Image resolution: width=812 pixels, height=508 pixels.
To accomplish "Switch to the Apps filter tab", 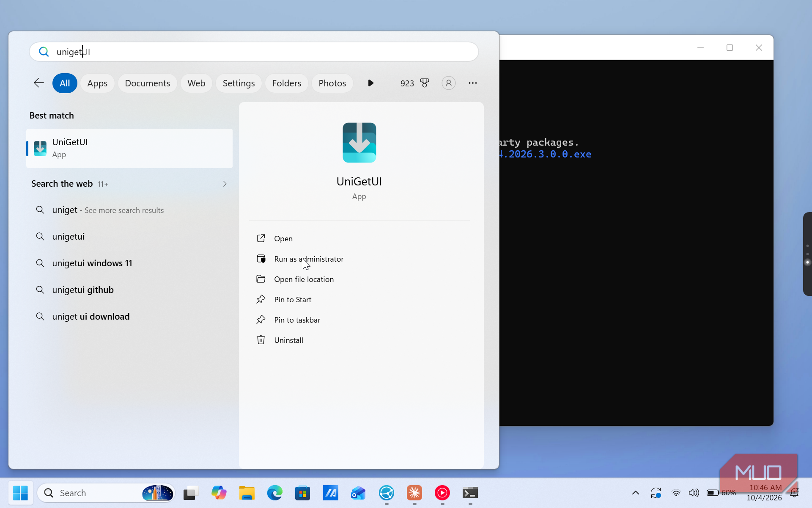I will [x=97, y=83].
